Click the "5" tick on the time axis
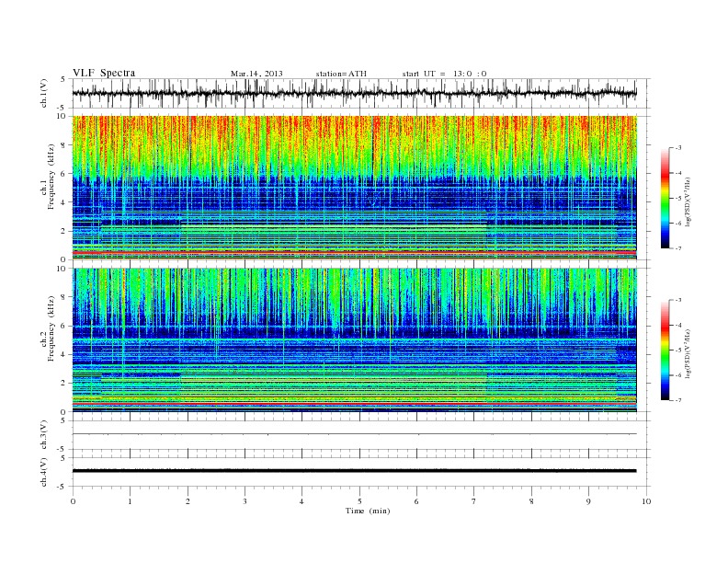Screen dimensions: 728x563 [x=359, y=501]
